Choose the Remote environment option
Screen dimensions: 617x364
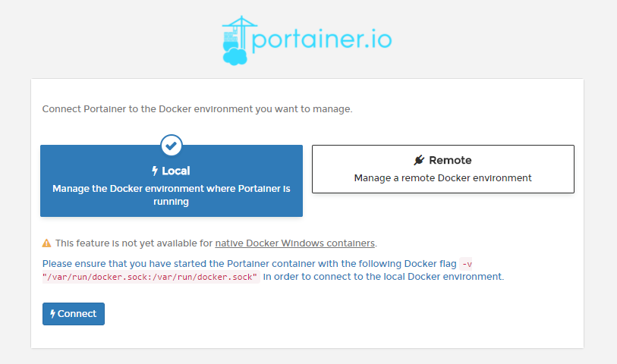pos(442,169)
